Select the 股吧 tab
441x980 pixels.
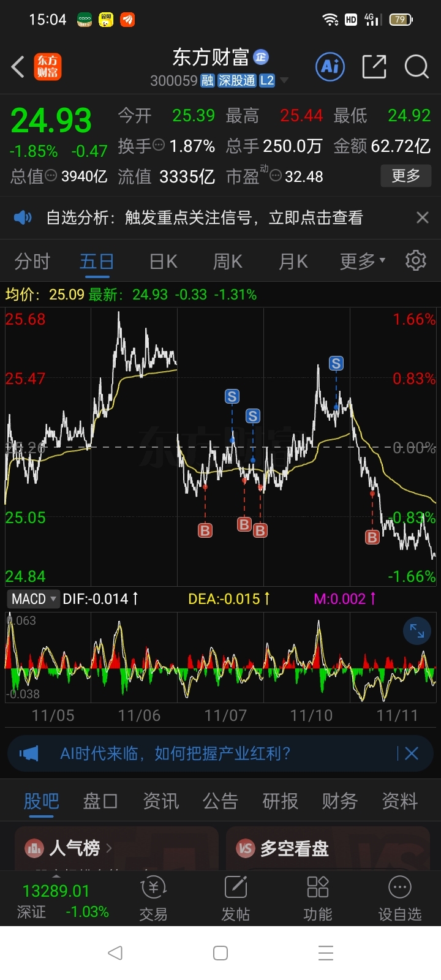click(41, 801)
